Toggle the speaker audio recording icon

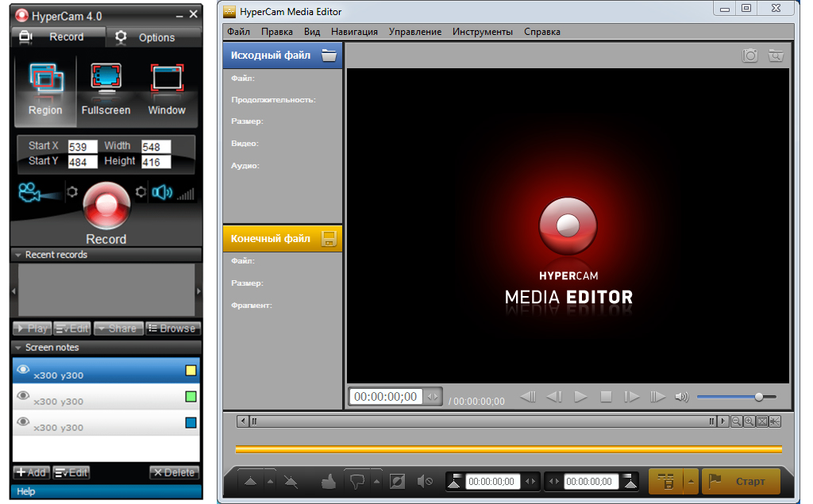pos(162,192)
